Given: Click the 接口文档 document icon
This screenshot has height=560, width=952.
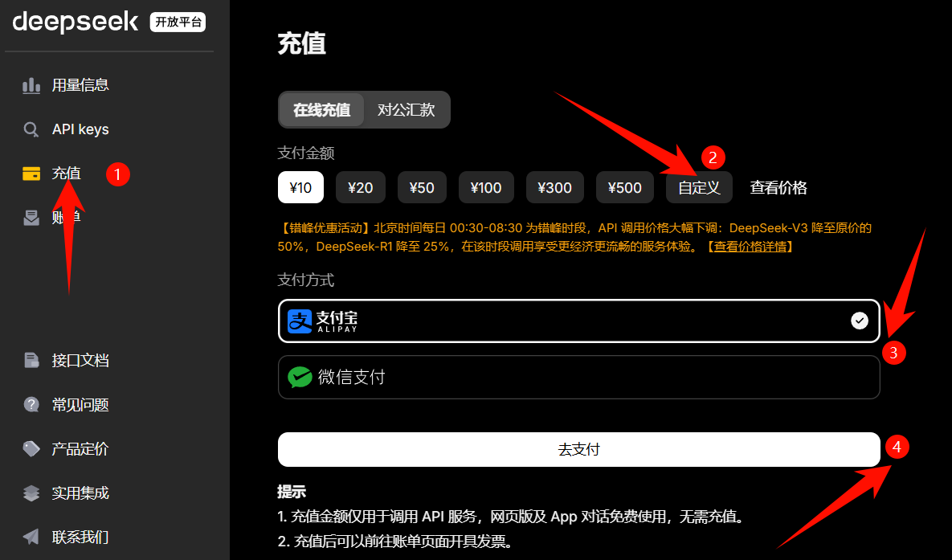Looking at the screenshot, I should tap(31, 360).
